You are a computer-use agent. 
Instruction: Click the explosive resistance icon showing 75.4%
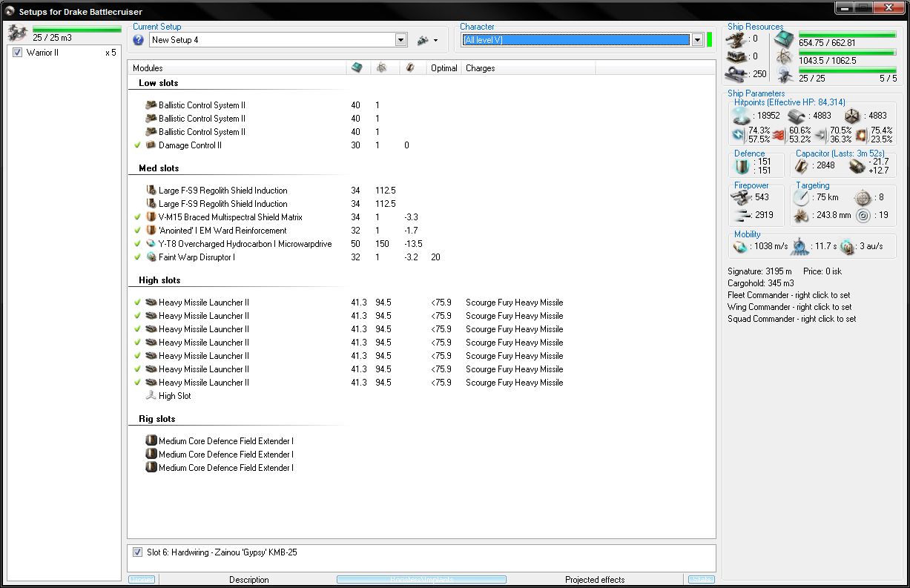tap(862, 135)
